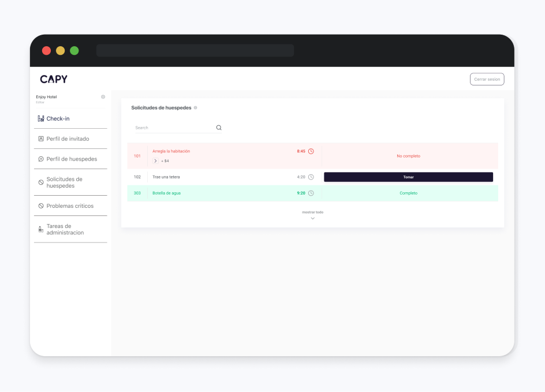Image resolution: width=545 pixels, height=392 pixels.
Task: Click the 4:20 time value
Action: [x=301, y=177]
